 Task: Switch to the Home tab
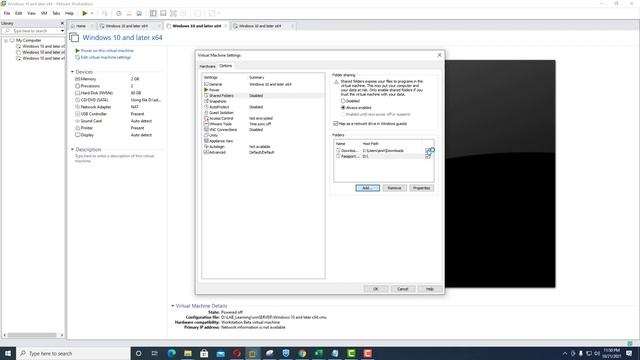coord(81,26)
